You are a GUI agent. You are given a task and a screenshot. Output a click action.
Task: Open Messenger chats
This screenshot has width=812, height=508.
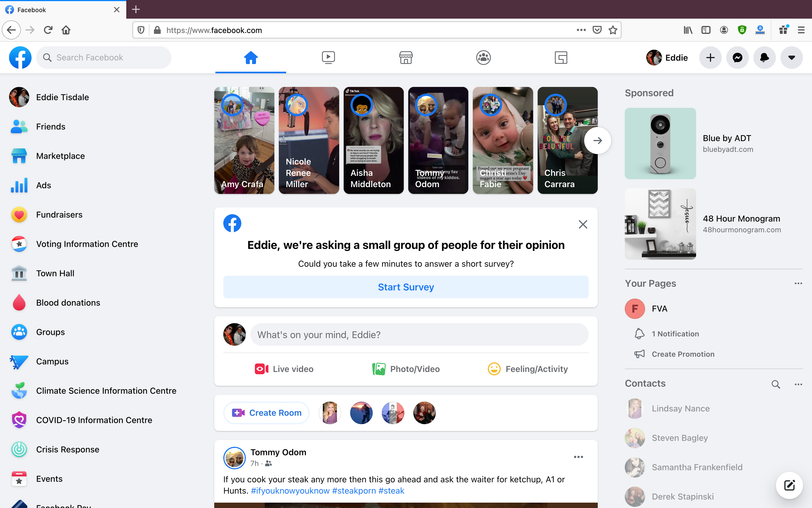(738, 58)
